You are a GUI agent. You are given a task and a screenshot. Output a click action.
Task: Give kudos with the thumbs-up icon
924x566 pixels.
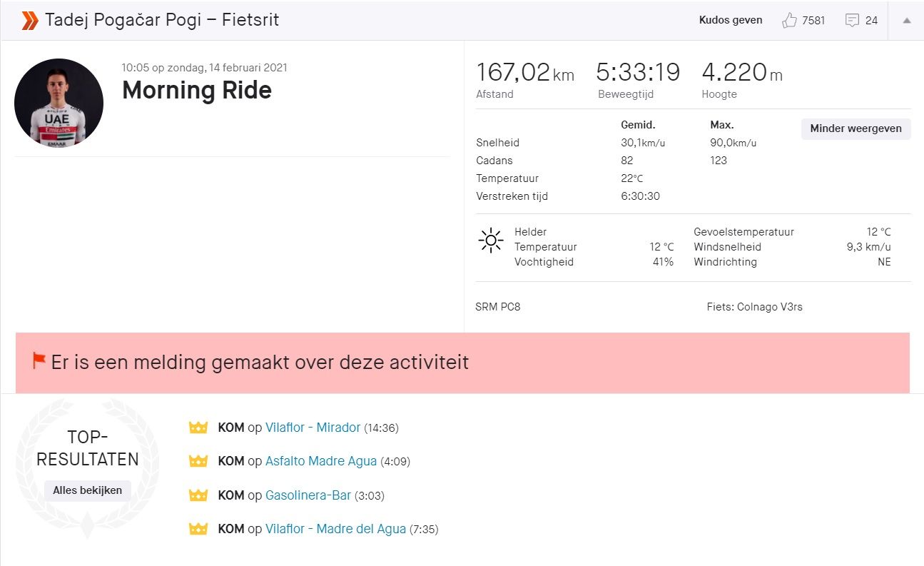point(789,20)
